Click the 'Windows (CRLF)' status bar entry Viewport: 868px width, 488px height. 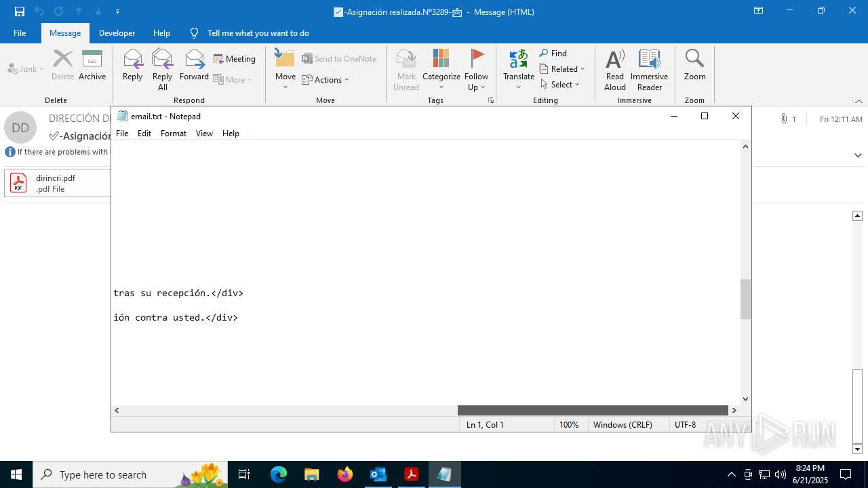pos(623,424)
